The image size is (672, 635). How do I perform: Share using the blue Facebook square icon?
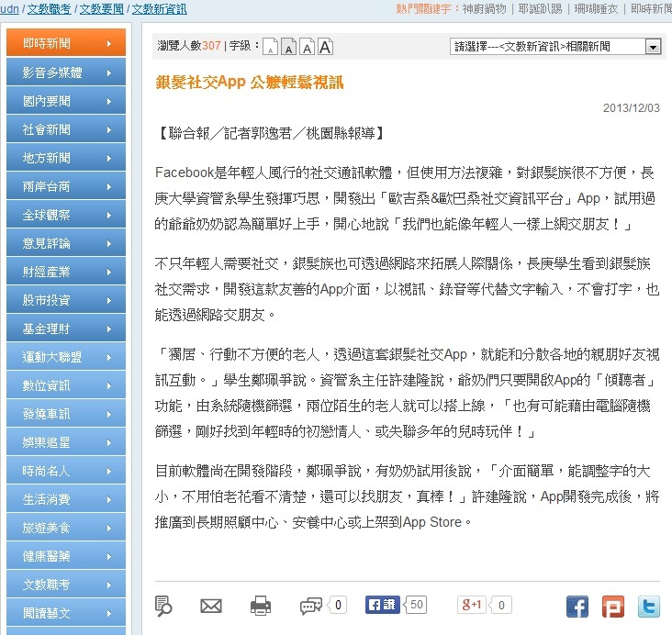coord(577,606)
